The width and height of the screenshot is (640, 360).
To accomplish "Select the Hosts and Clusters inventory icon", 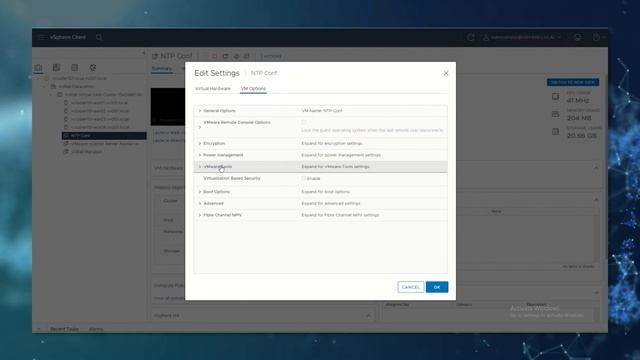I will coord(38,67).
